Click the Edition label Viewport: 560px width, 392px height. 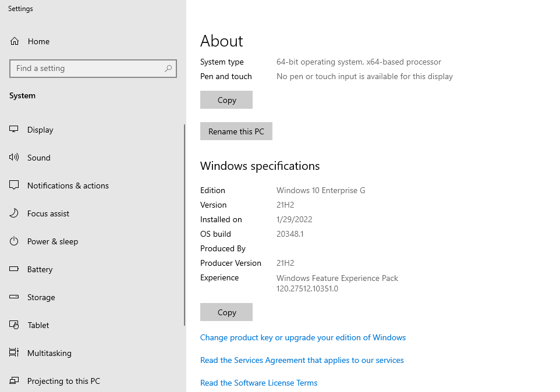point(212,190)
